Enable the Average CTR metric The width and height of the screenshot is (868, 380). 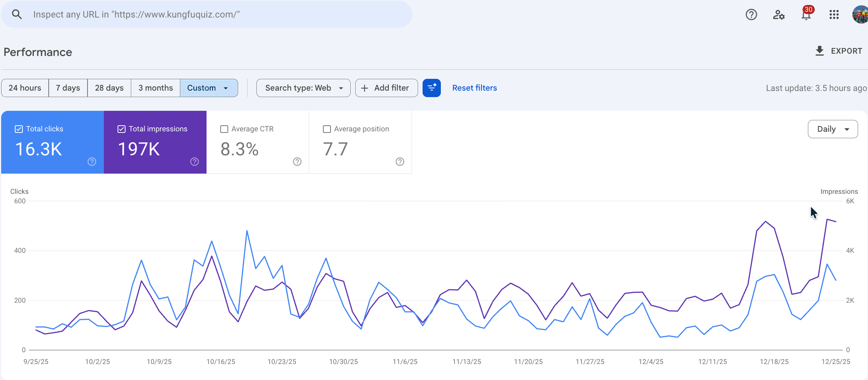click(224, 129)
